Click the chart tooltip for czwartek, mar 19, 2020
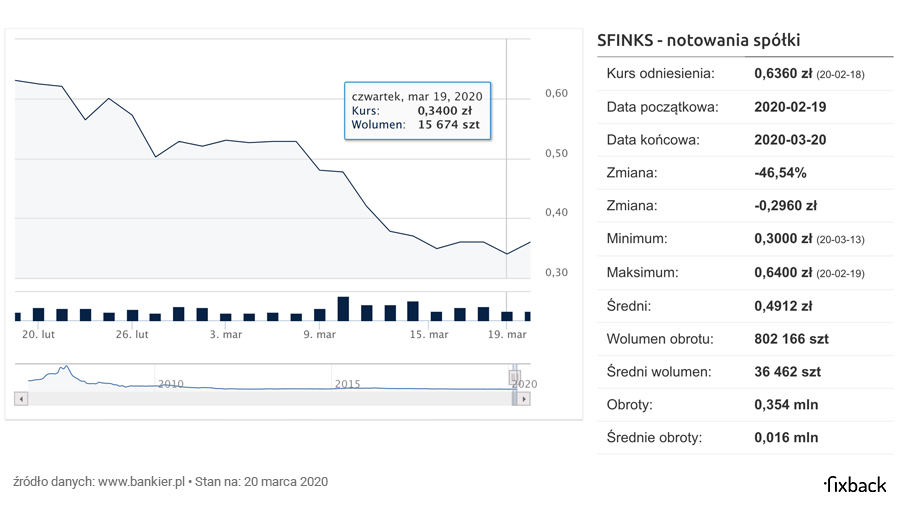The height and width of the screenshot is (505, 900). coord(417,111)
